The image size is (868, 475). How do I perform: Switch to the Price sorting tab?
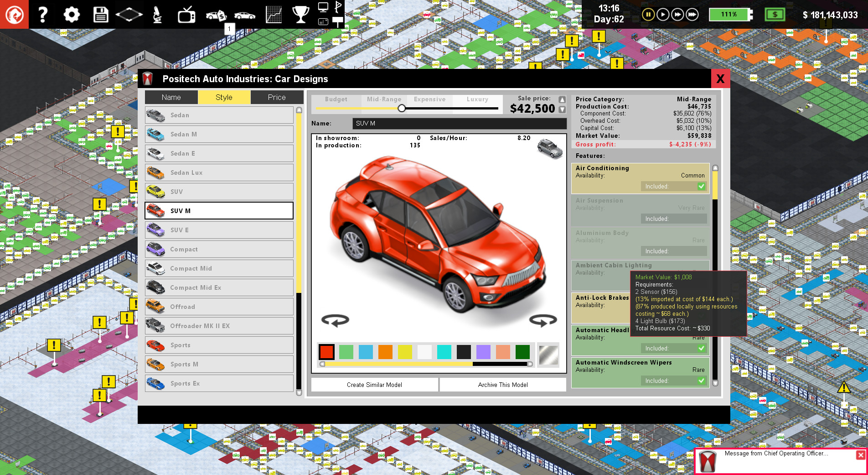point(277,97)
